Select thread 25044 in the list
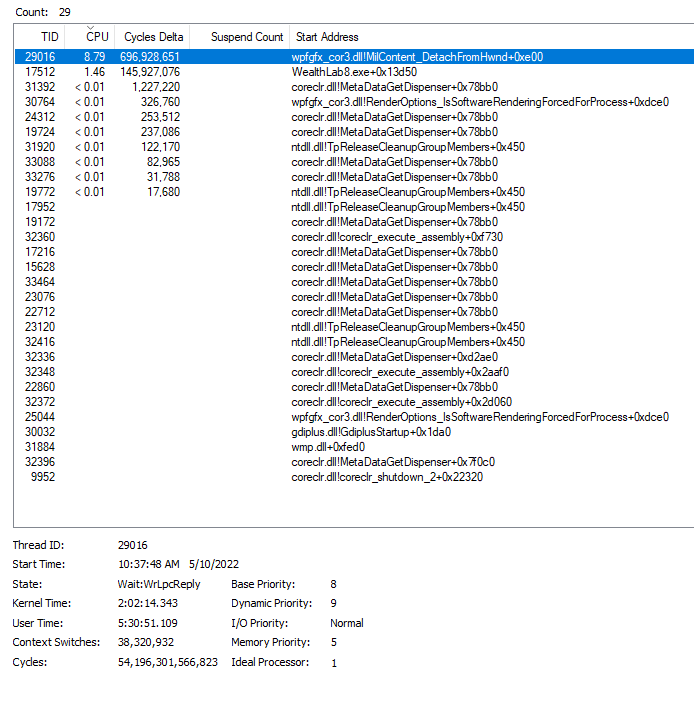Image resolution: width=694 pixels, height=709 pixels. point(40,417)
